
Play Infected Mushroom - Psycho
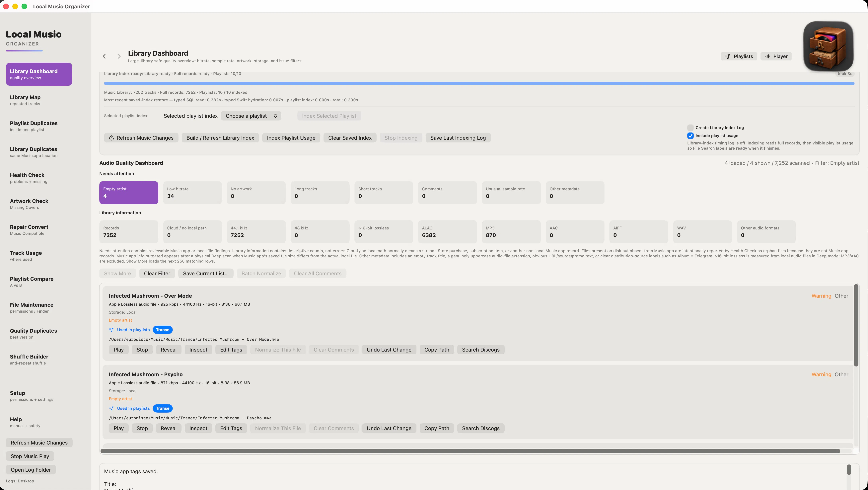pyautogui.click(x=119, y=428)
